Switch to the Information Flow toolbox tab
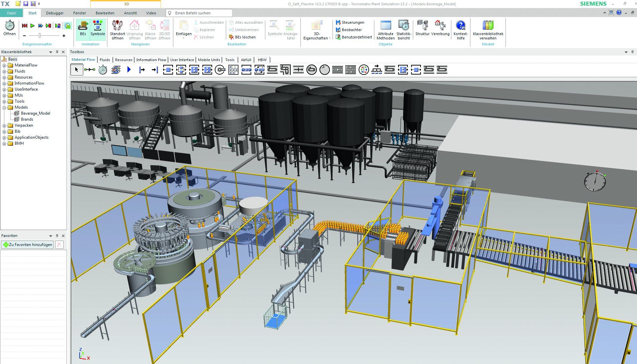The width and height of the screenshot is (637, 364). click(151, 60)
